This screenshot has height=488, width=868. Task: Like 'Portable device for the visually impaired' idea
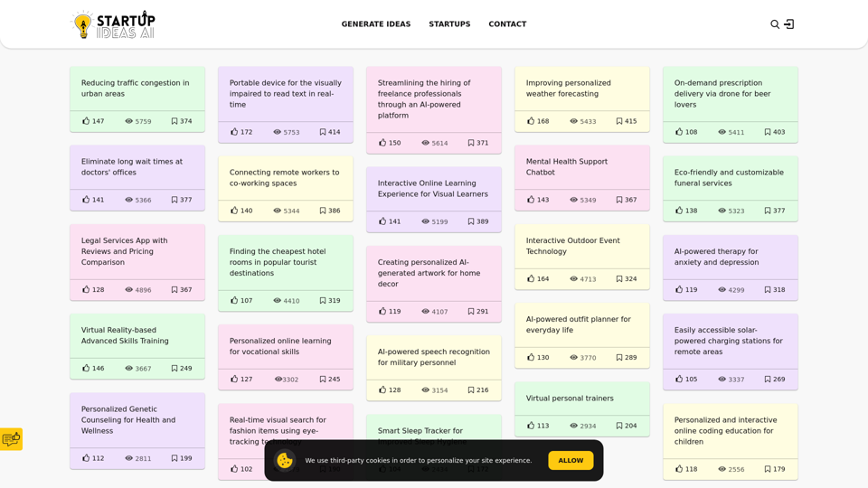click(234, 132)
